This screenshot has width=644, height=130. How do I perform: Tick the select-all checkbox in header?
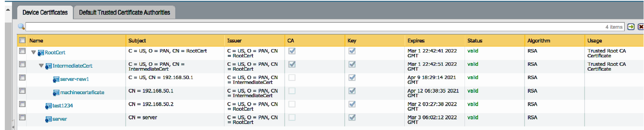[22, 40]
